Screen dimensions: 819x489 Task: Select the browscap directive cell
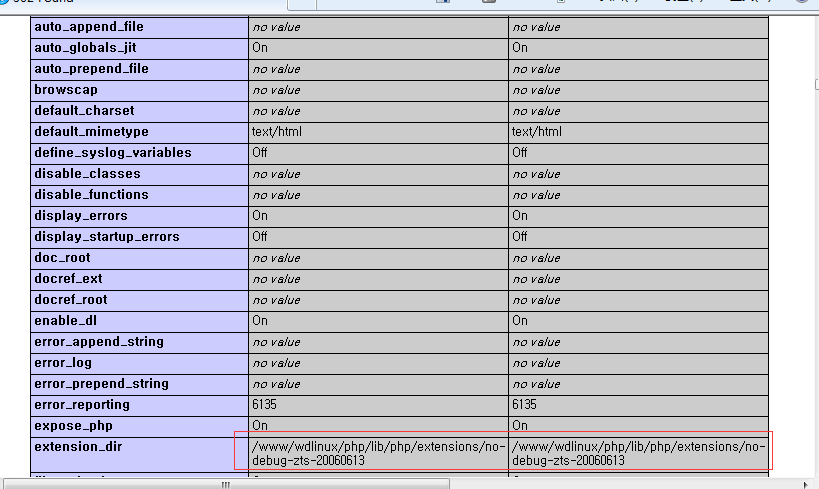tap(139, 90)
